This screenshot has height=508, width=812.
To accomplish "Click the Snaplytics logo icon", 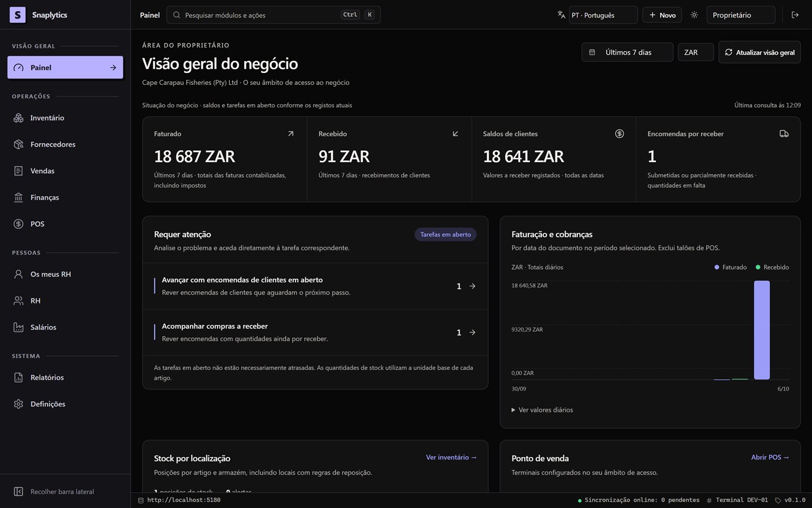I will pos(17,15).
